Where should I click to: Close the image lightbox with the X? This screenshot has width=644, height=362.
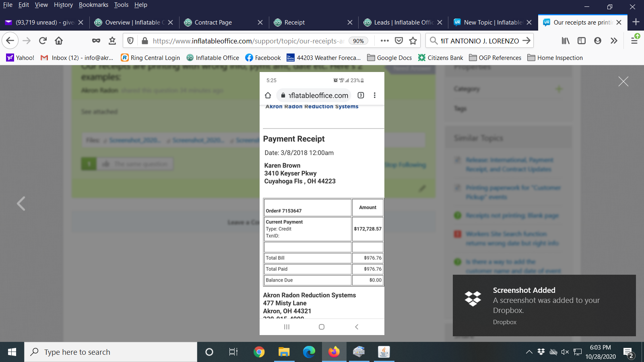(623, 82)
